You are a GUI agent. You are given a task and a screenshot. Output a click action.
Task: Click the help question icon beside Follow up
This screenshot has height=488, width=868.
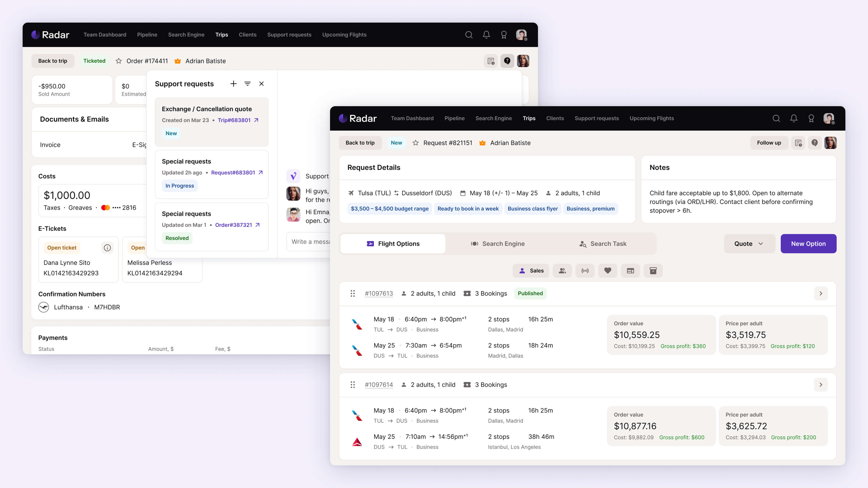pyautogui.click(x=814, y=143)
